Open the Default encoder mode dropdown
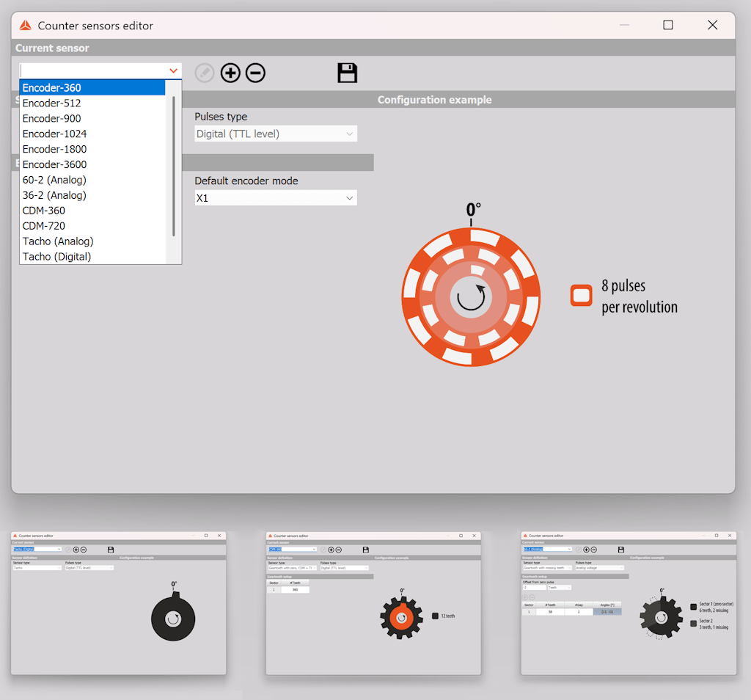751x700 pixels. 276,198
